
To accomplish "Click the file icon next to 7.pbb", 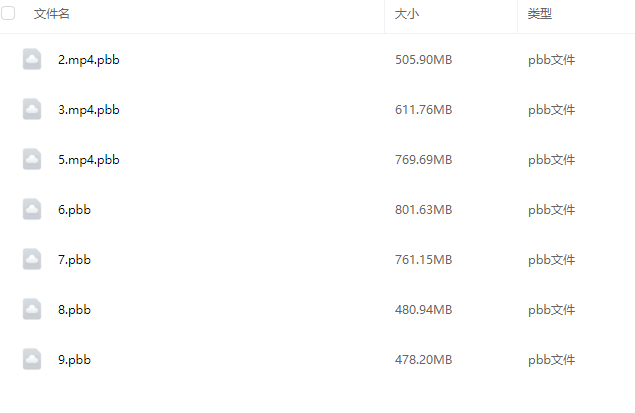I will (x=32, y=259).
